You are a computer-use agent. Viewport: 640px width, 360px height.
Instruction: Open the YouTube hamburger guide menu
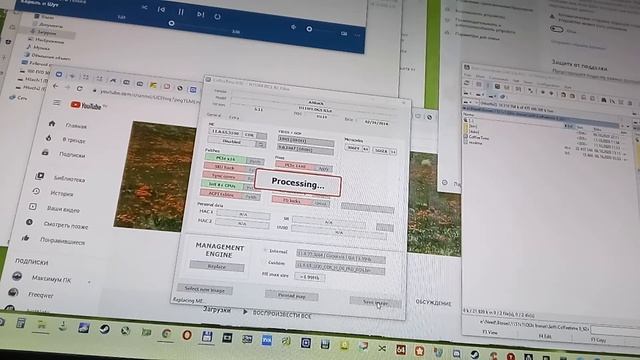57,102
